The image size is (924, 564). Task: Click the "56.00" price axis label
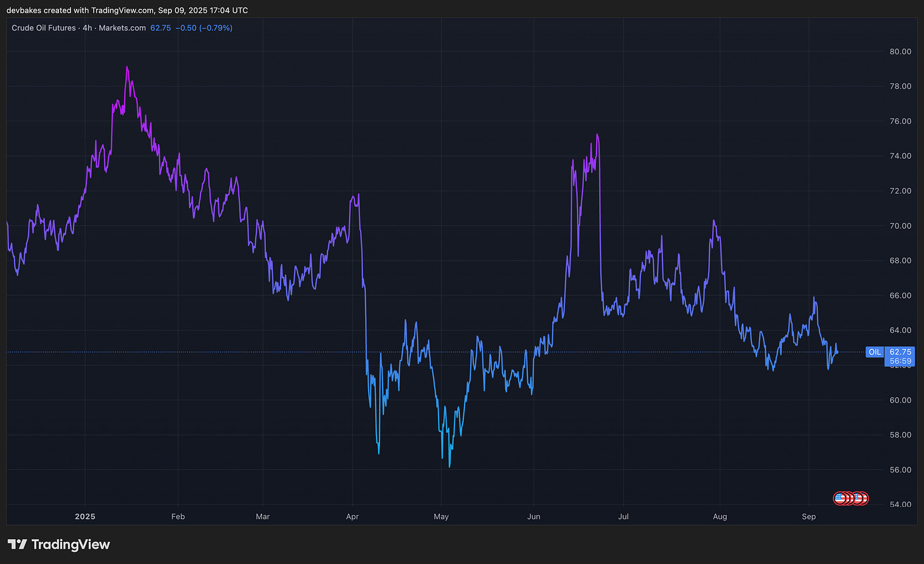click(901, 470)
